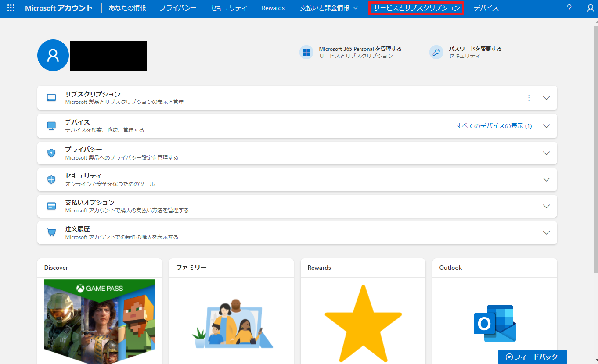598x364 pixels.
Task: Open the Game Pass promotional image
Action: click(100, 321)
